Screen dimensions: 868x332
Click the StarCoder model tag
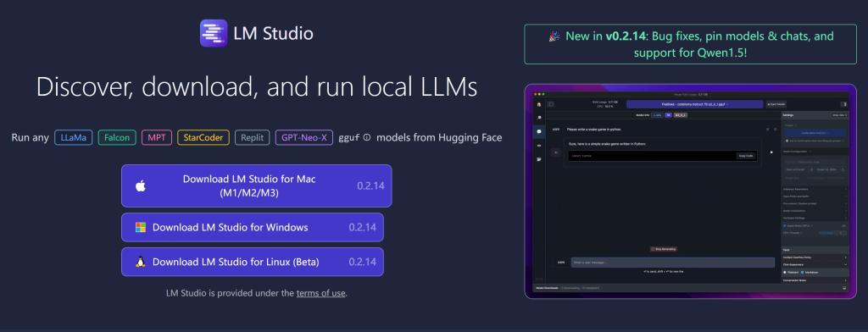pos(203,137)
